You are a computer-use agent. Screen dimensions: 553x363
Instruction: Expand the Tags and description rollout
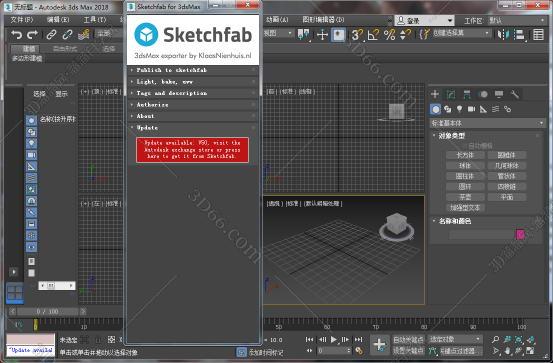(193, 93)
